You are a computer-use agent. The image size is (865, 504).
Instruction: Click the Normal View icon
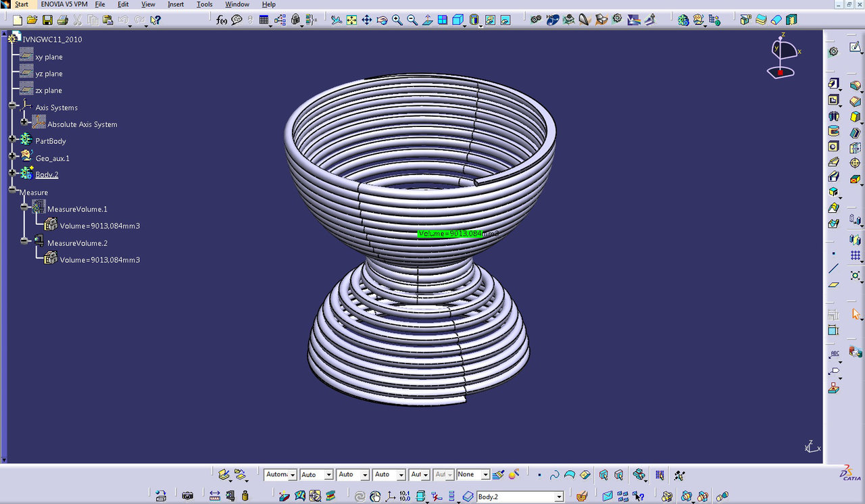coord(427,20)
